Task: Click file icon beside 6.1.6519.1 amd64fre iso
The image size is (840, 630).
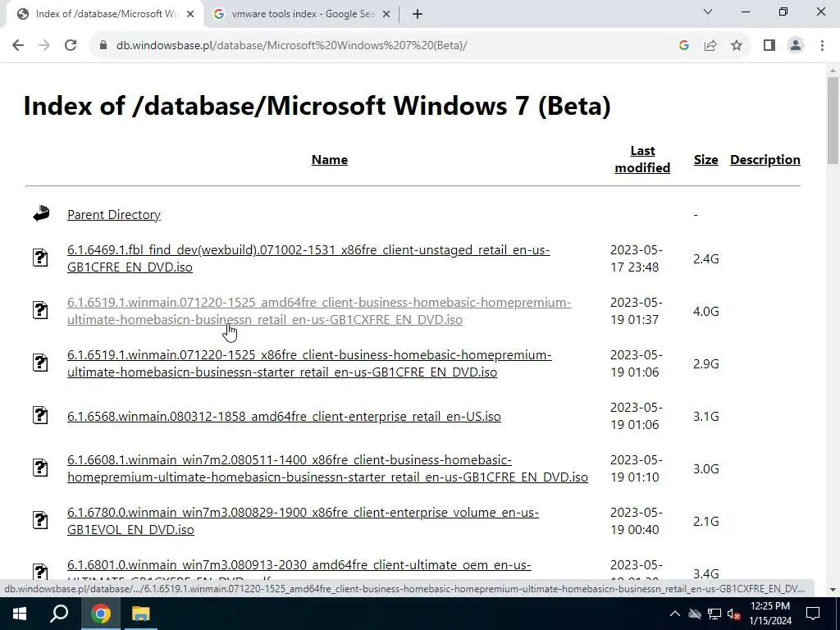Action: (40, 310)
